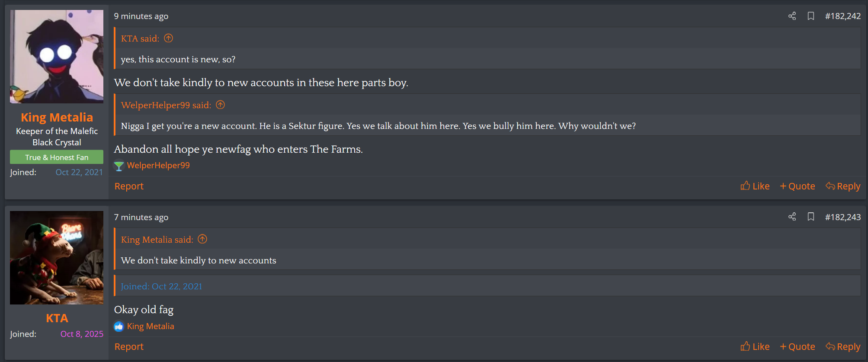Jump to WelperHelper99's quoted post arrow
This screenshot has height=362, width=868.
click(x=221, y=105)
